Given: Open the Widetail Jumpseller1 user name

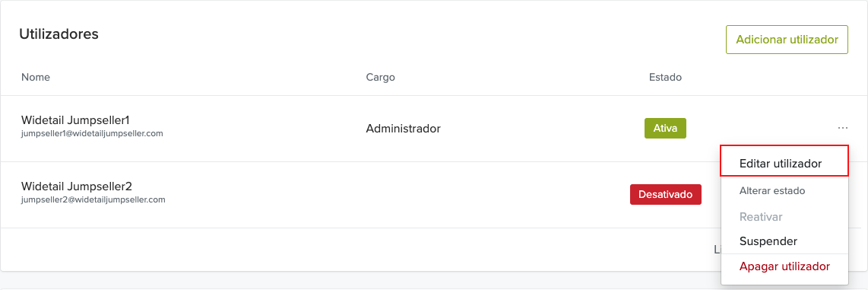Looking at the screenshot, I should 76,120.
